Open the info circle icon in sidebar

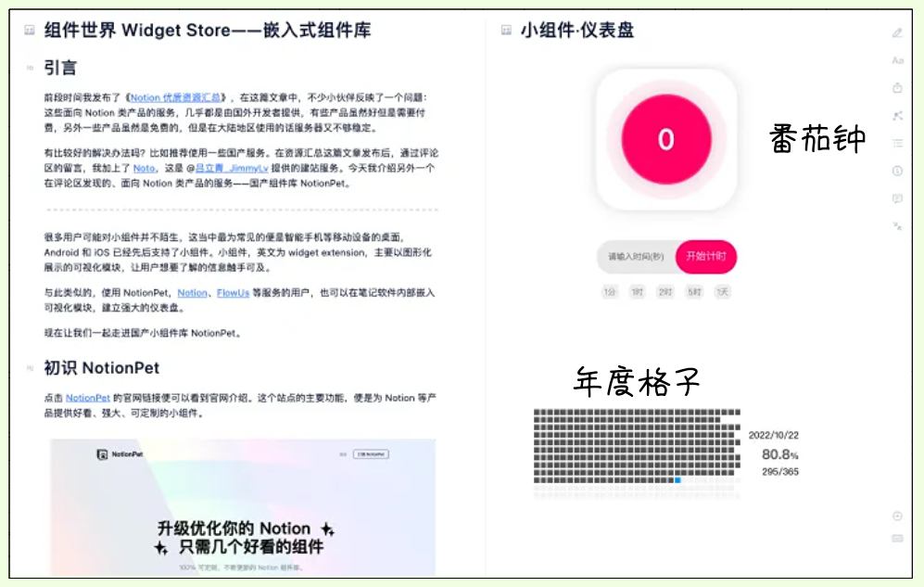click(897, 171)
